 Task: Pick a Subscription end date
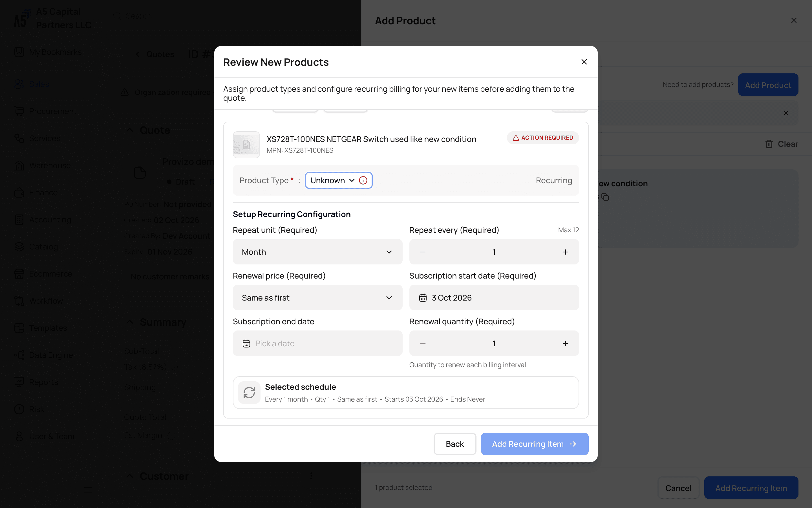tap(317, 343)
